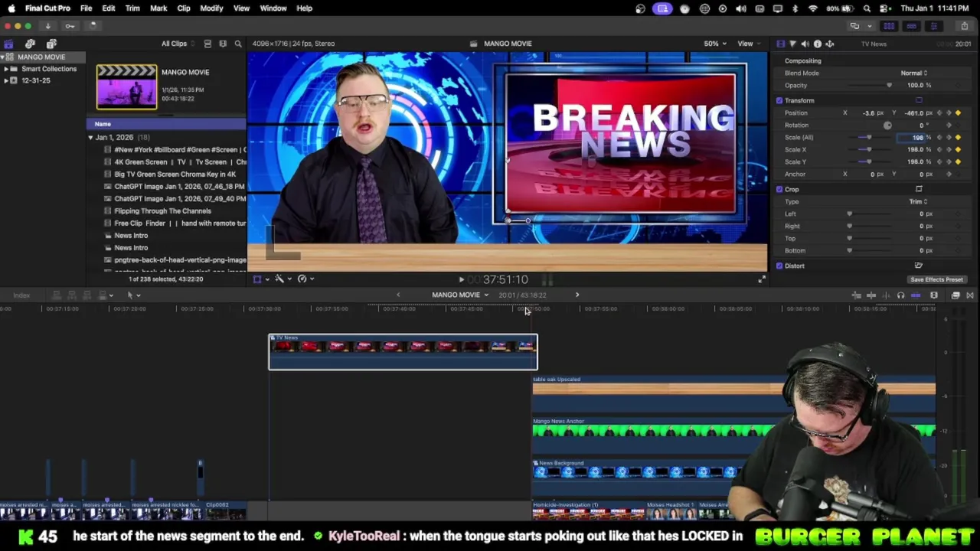Enable or disable the Transform checkbox
This screenshot has width=980, height=551.
[x=779, y=100]
